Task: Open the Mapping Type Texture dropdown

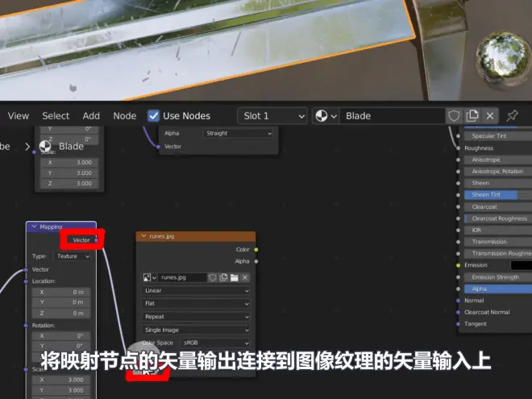Action: point(73,256)
